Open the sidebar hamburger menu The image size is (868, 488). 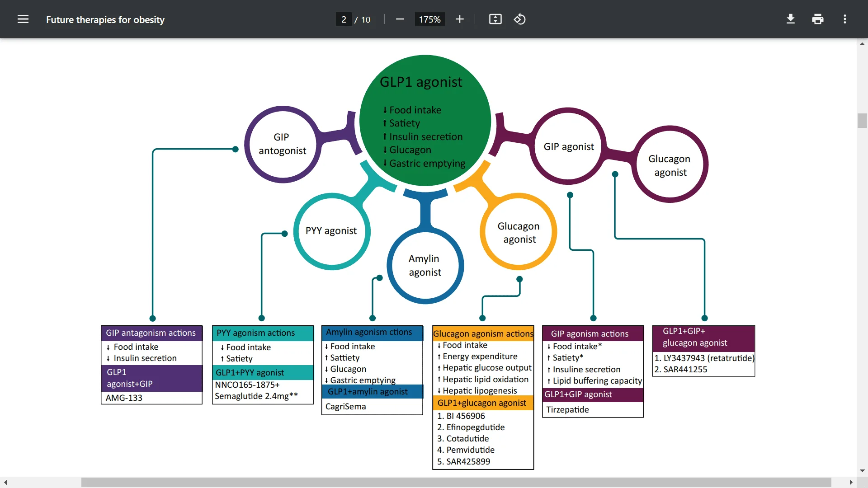pos(23,19)
